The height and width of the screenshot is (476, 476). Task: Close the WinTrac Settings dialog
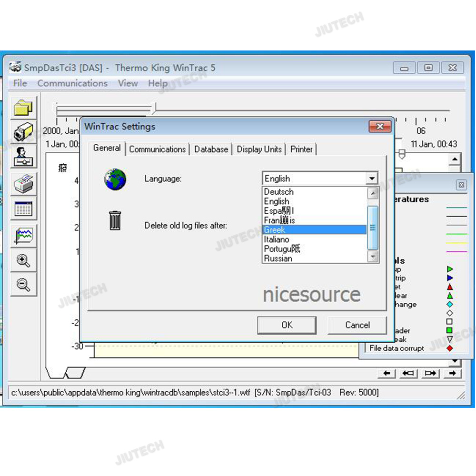[380, 126]
